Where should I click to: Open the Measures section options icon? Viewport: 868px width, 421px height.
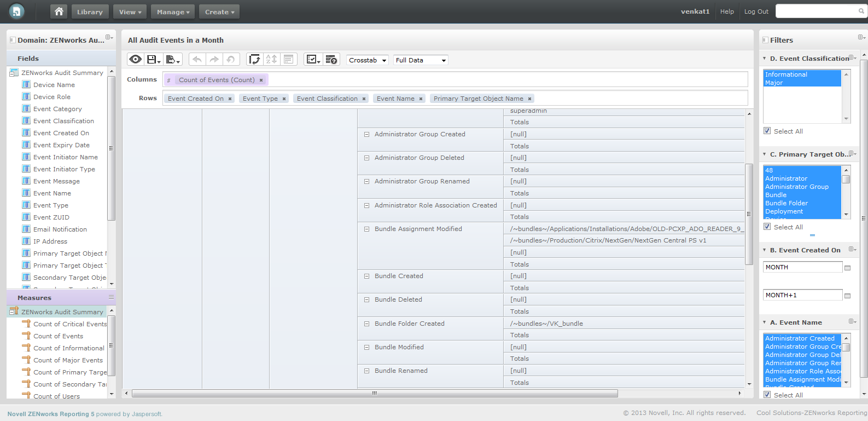click(111, 297)
